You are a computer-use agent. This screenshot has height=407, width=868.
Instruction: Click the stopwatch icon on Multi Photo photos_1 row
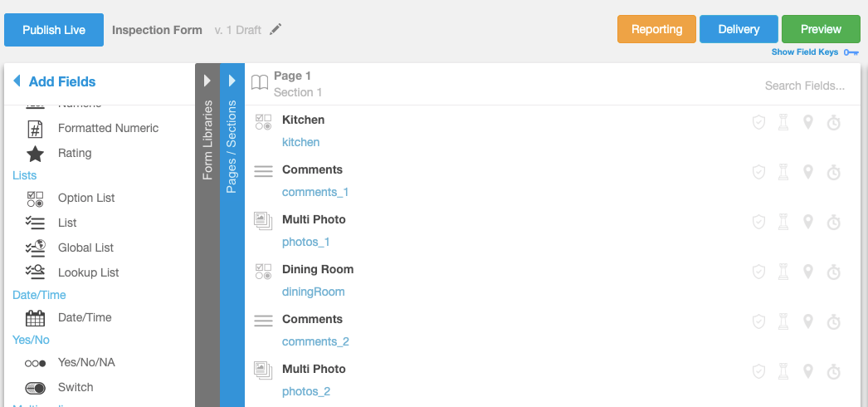coord(834,223)
